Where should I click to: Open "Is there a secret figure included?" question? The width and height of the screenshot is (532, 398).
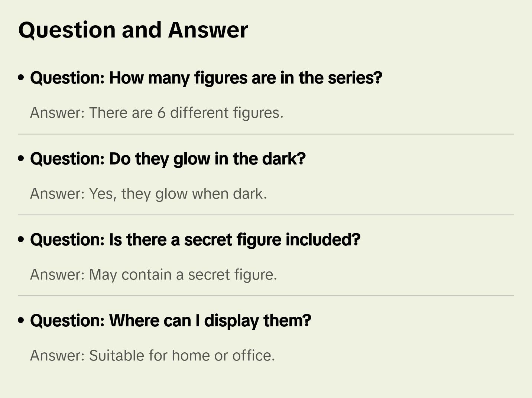tap(195, 240)
